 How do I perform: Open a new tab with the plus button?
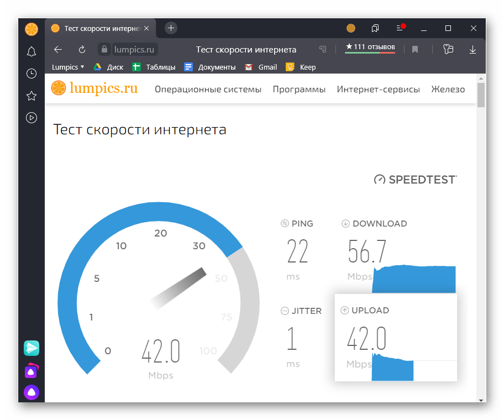(171, 28)
